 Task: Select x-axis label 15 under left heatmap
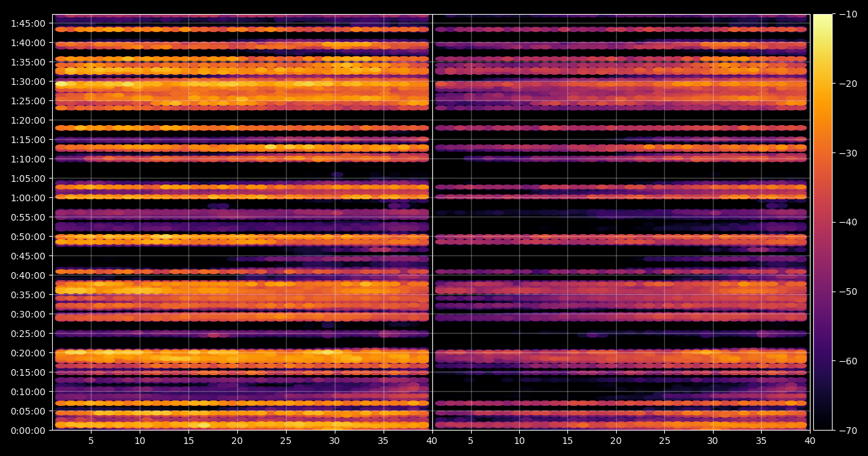pos(188,441)
